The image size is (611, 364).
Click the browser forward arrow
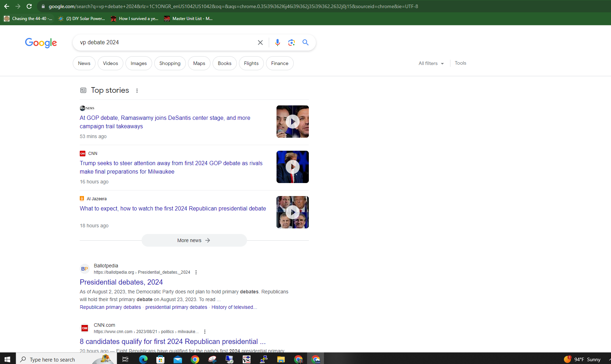pyautogui.click(x=18, y=6)
